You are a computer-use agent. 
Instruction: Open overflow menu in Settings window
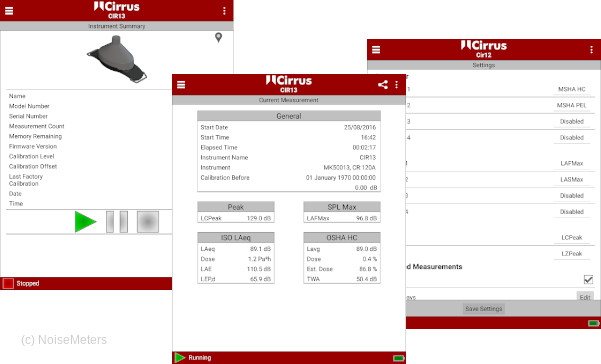tap(591, 50)
